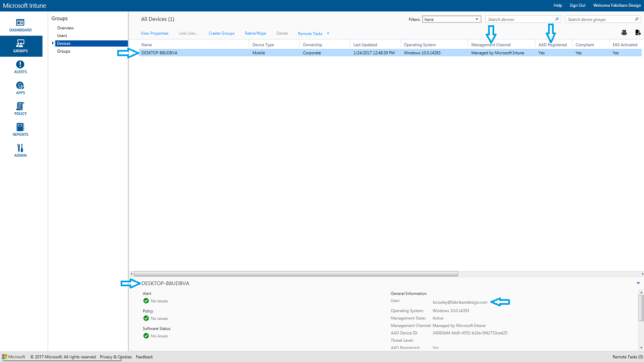644x362 pixels.
Task: Sort by AAD Registered column header
Action: [553, 45]
